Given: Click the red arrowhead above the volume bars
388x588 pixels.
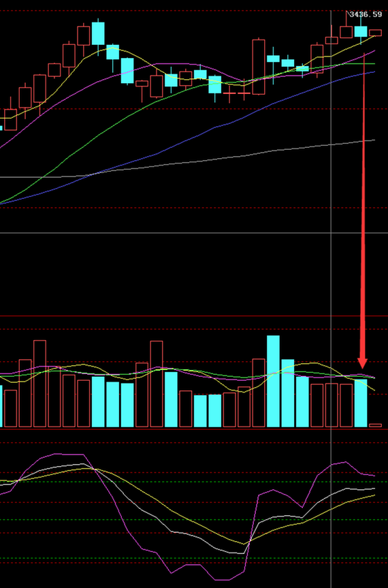Looking at the screenshot, I should (363, 363).
